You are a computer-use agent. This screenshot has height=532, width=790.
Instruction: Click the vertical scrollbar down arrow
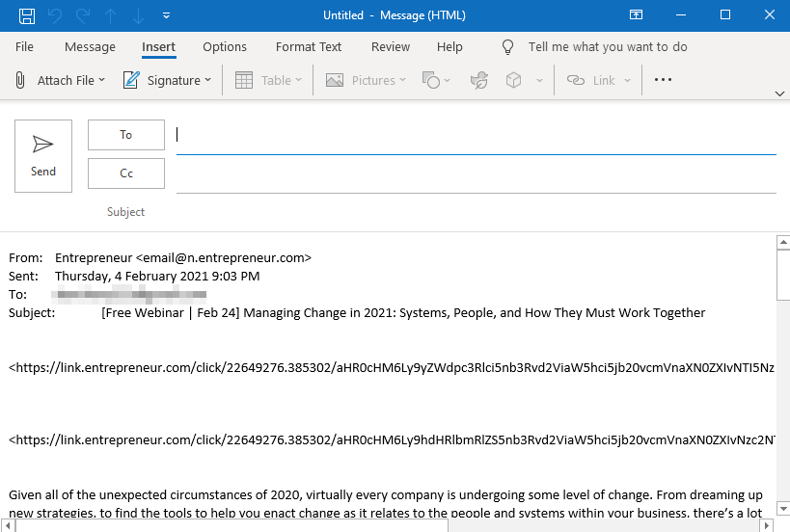783,508
